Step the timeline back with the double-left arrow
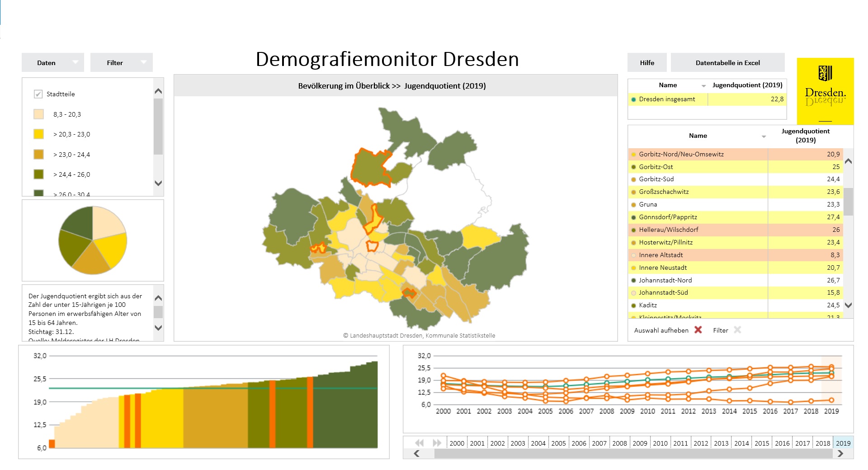 (419, 443)
